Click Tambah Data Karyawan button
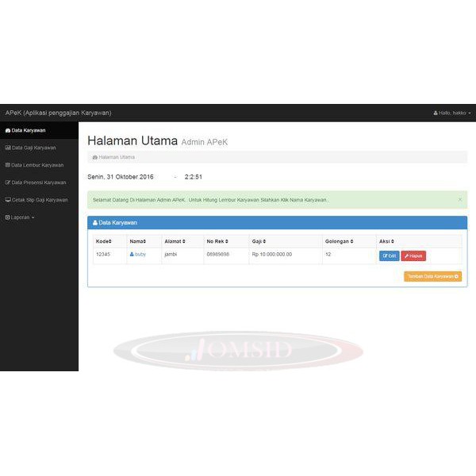The width and height of the screenshot is (476, 476). 432,277
